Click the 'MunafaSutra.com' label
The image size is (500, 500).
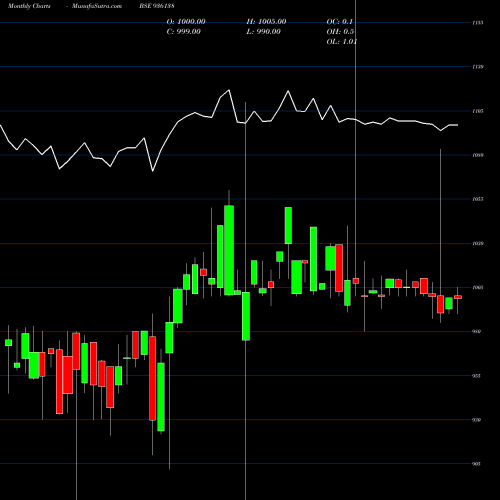97,6
